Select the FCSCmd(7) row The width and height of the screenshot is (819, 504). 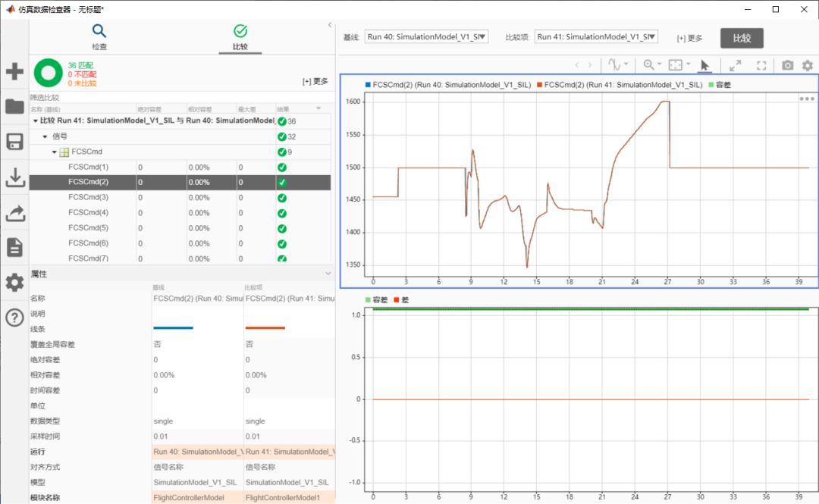[180, 258]
